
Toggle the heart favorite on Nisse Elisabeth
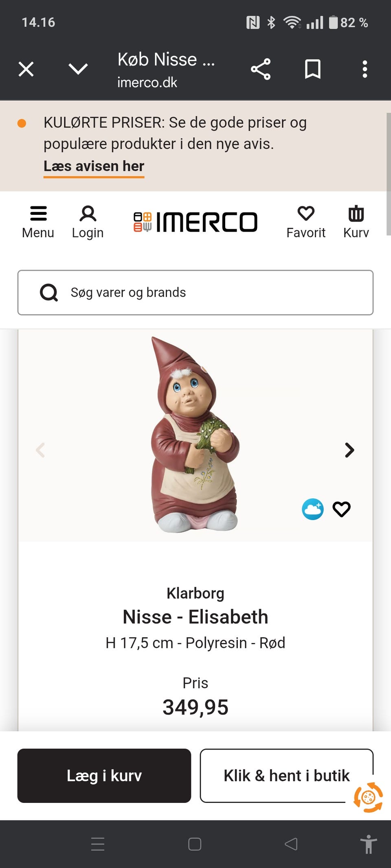coord(341,509)
